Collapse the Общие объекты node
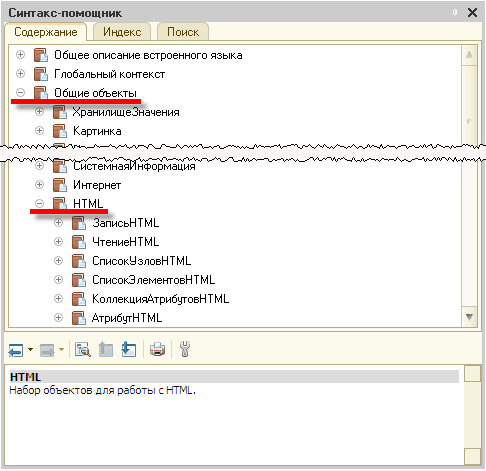Image resolution: width=486 pixels, height=471 pixels. (20, 92)
